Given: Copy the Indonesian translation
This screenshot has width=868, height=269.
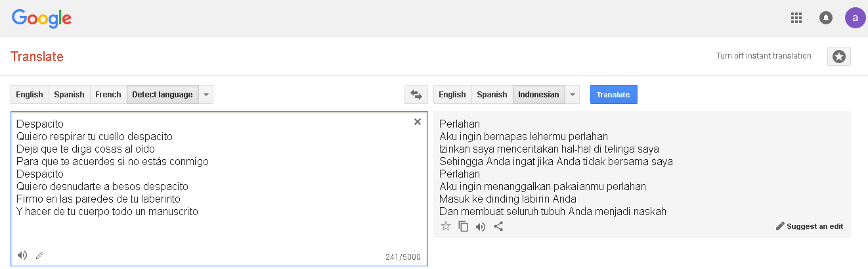Looking at the screenshot, I should tap(464, 226).
